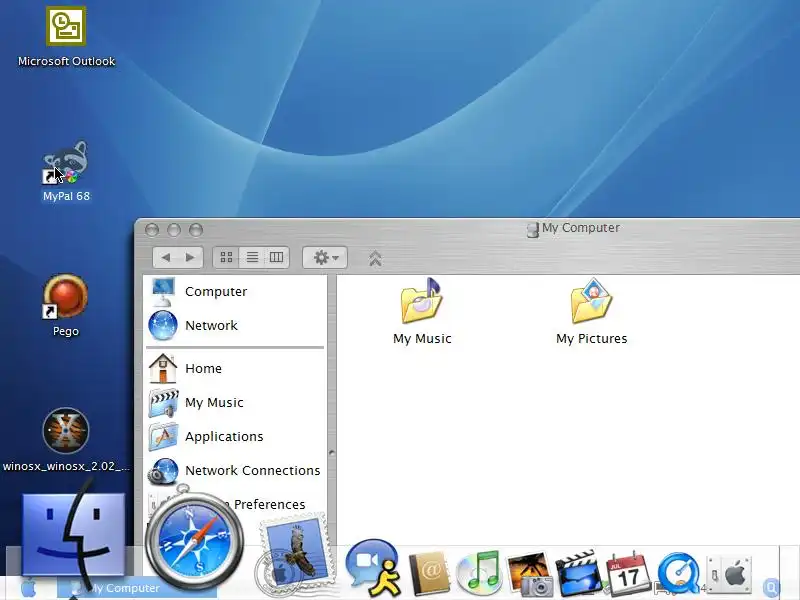Click the Apple menu start button

tap(28, 588)
